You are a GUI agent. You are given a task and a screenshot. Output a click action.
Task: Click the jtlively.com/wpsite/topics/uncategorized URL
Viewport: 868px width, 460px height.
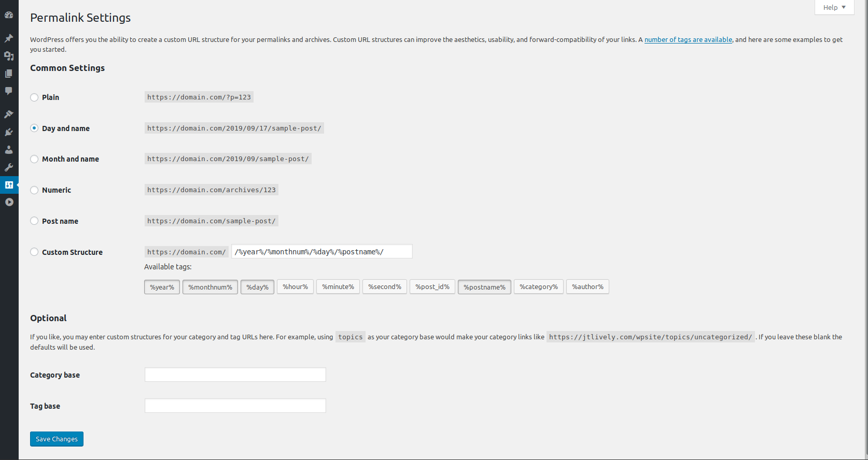pos(651,337)
